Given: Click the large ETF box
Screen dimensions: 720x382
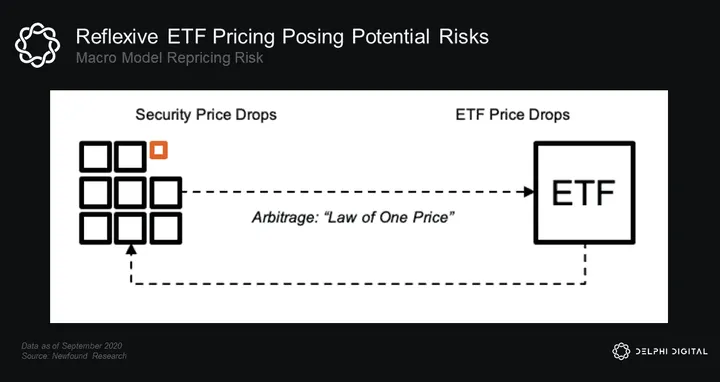Looking at the screenshot, I should 585,192.
